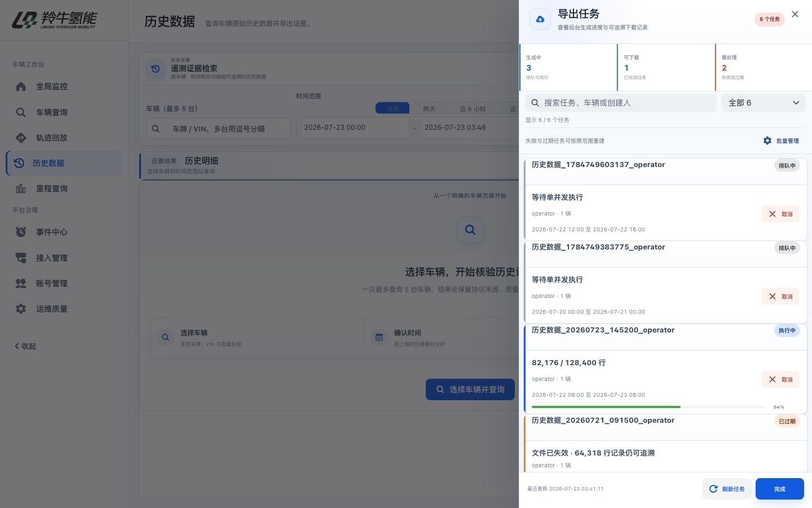Click the 排队中 badge on task 1784749383775
Image resolution: width=812 pixels, height=508 pixels.
point(787,248)
